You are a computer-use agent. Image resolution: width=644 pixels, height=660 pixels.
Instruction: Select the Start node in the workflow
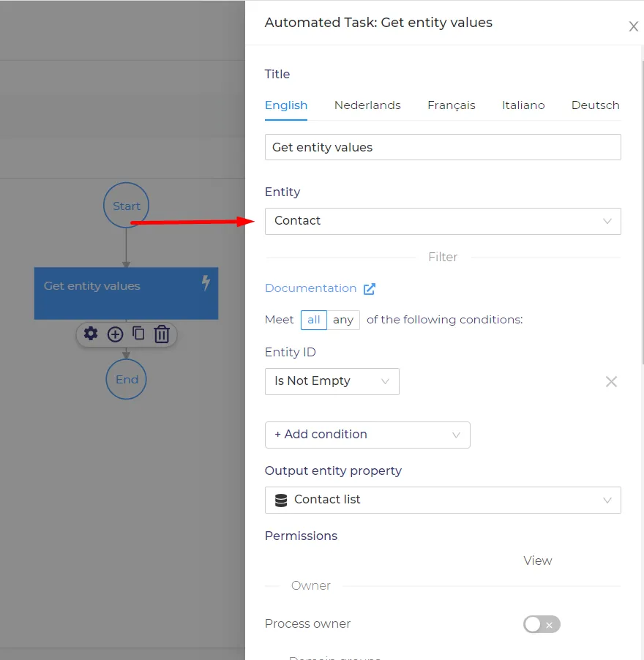(x=127, y=206)
